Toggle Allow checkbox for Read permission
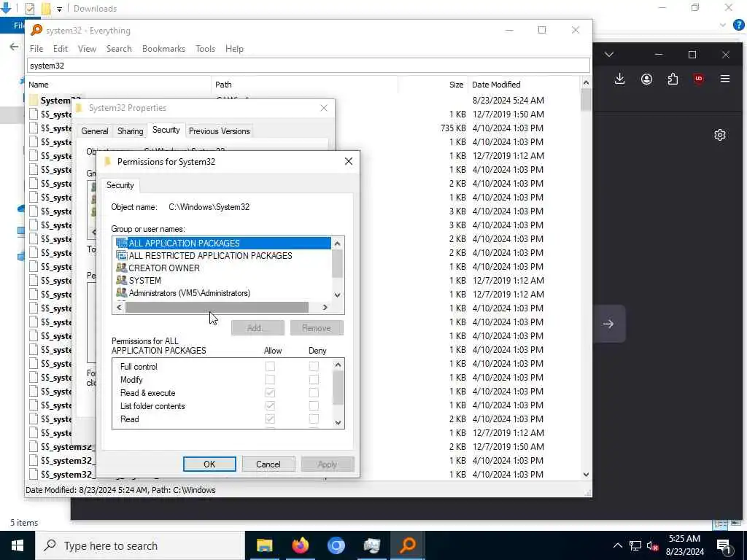Screen dimensions: 747x560 (270, 419)
